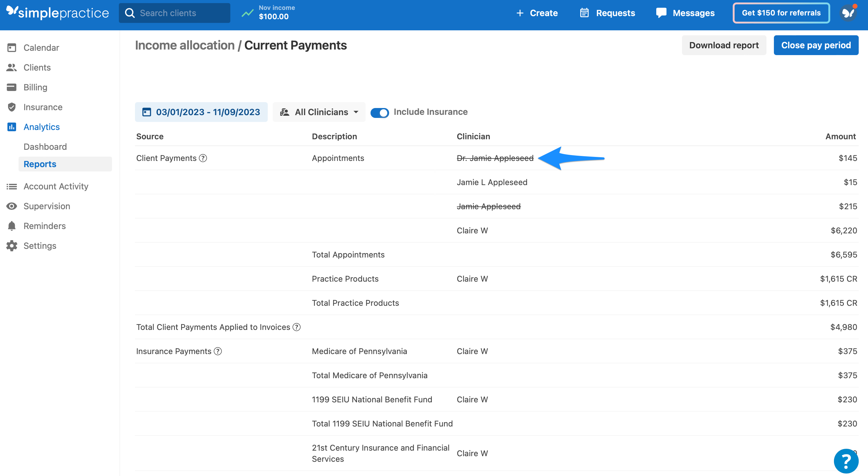
Task: Switch to the Dashboard under Analytics
Action: (x=45, y=146)
